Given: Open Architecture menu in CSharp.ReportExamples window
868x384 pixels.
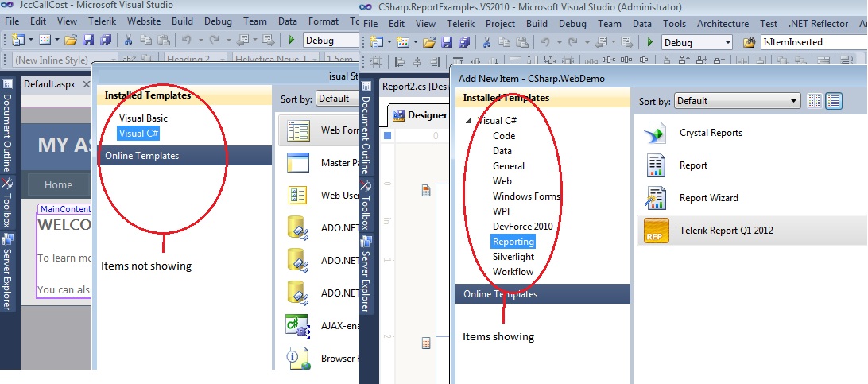Looking at the screenshot, I should pos(723,24).
